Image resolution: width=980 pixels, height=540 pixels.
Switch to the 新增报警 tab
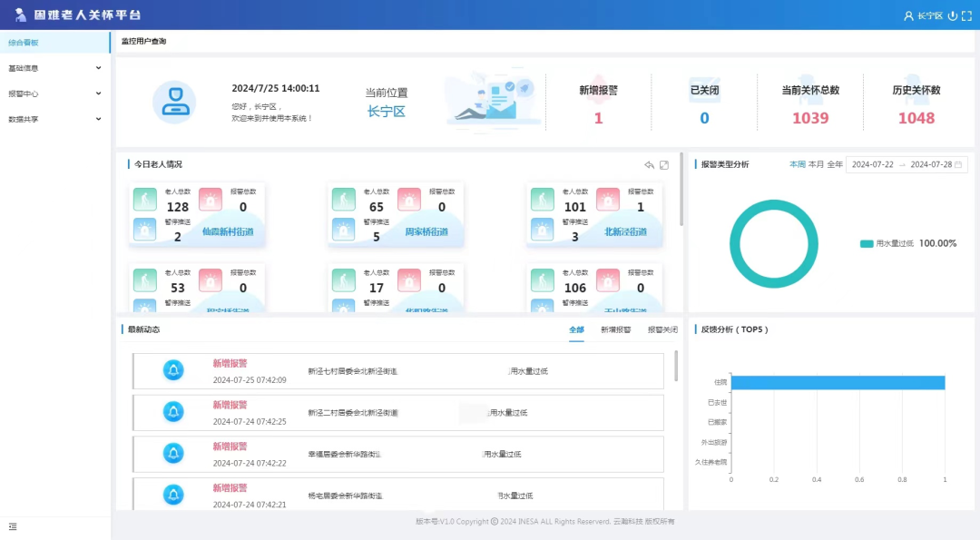point(615,330)
